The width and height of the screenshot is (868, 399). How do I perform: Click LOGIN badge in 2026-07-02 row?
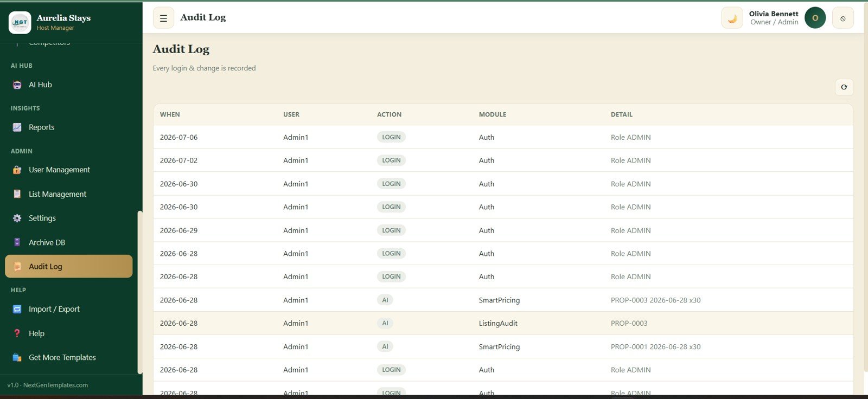[391, 160]
